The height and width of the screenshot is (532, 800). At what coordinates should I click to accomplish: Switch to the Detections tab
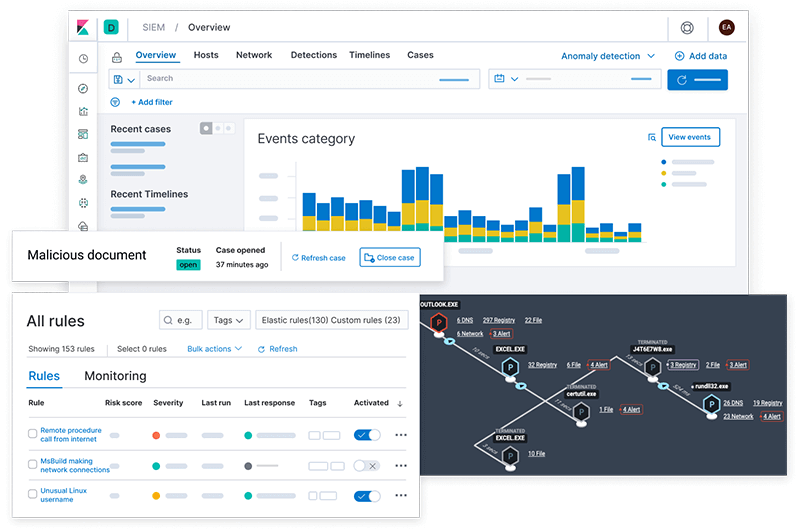point(314,55)
